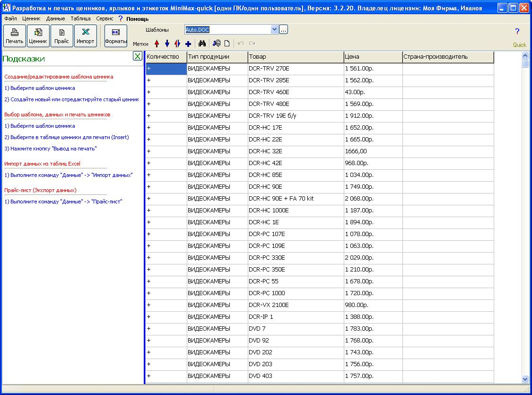The height and width of the screenshot is (395, 532).
Task: Select the Количество cell for DCR-TRV 285E
Action: pyautogui.click(x=166, y=80)
